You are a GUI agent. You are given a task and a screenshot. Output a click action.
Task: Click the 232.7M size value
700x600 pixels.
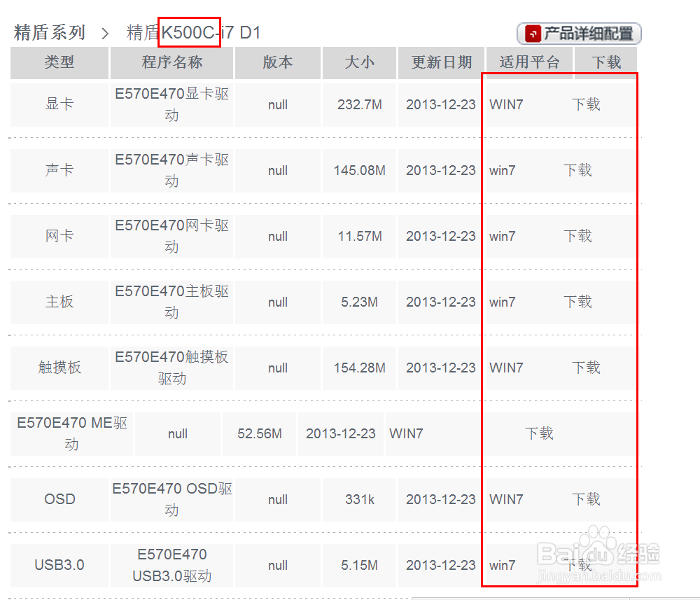click(359, 104)
